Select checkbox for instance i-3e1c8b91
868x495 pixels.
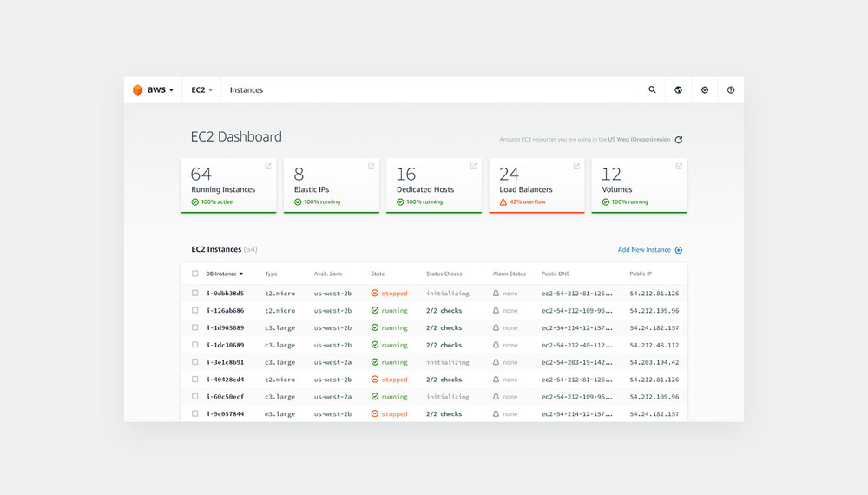click(x=194, y=361)
